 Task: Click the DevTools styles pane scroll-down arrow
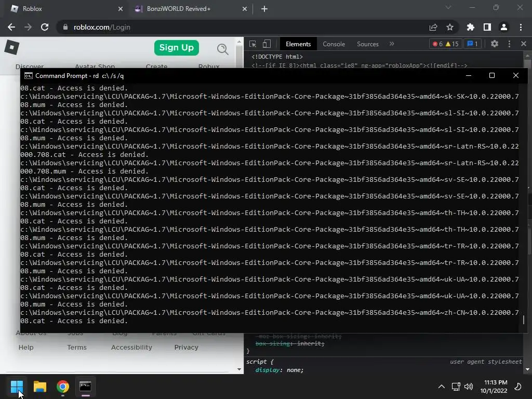pos(527,369)
